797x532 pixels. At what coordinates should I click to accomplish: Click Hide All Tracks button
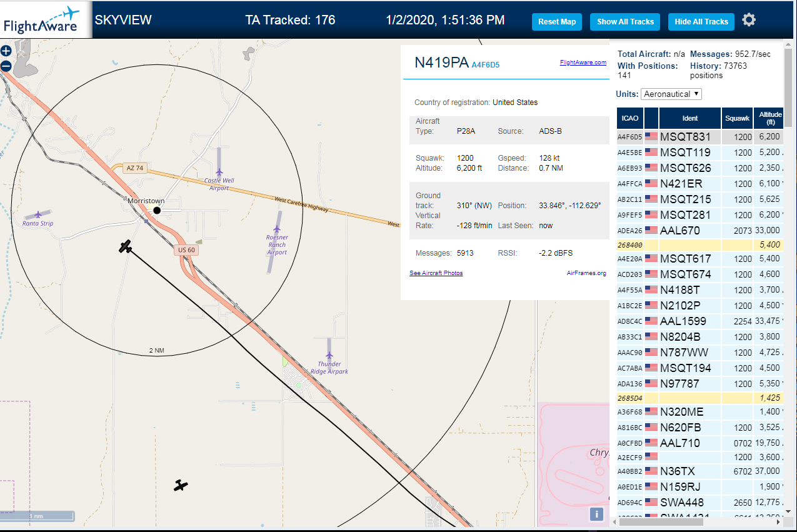coord(701,21)
